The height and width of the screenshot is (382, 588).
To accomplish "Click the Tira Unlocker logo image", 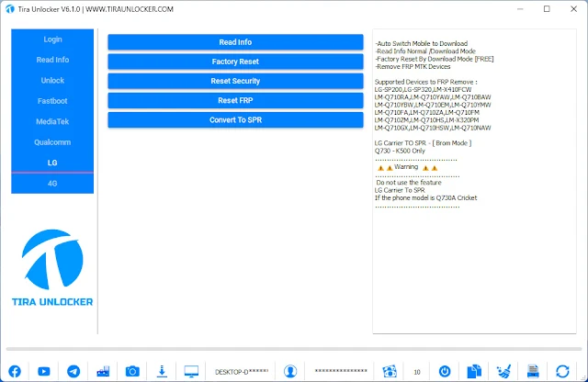I will pyautogui.click(x=52, y=268).
